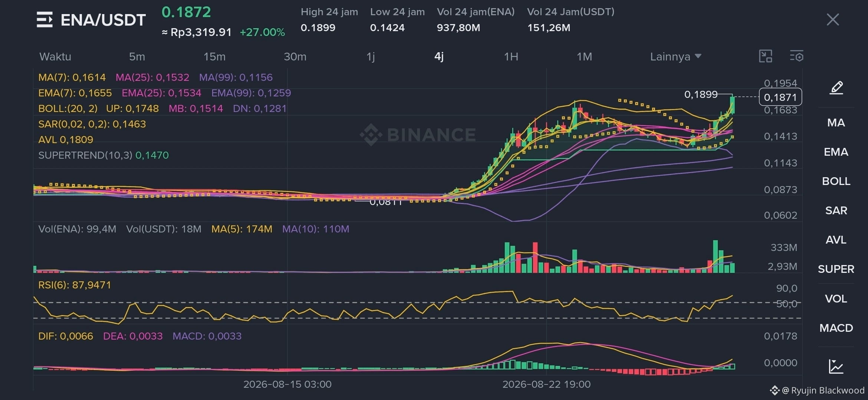Select the 4j timeframe
This screenshot has height=400, width=868.
click(x=439, y=57)
